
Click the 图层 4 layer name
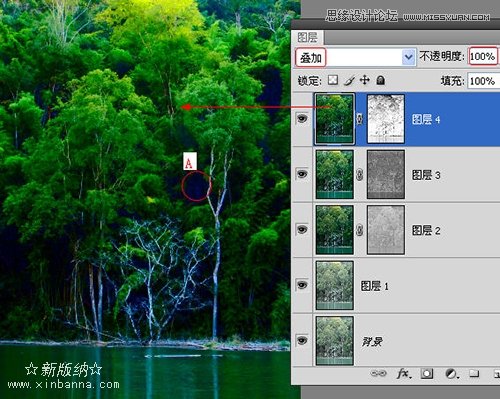426,119
